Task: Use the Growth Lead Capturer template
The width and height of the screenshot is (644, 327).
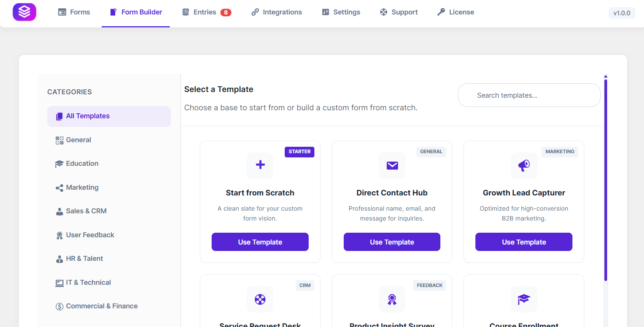Action: (524, 242)
